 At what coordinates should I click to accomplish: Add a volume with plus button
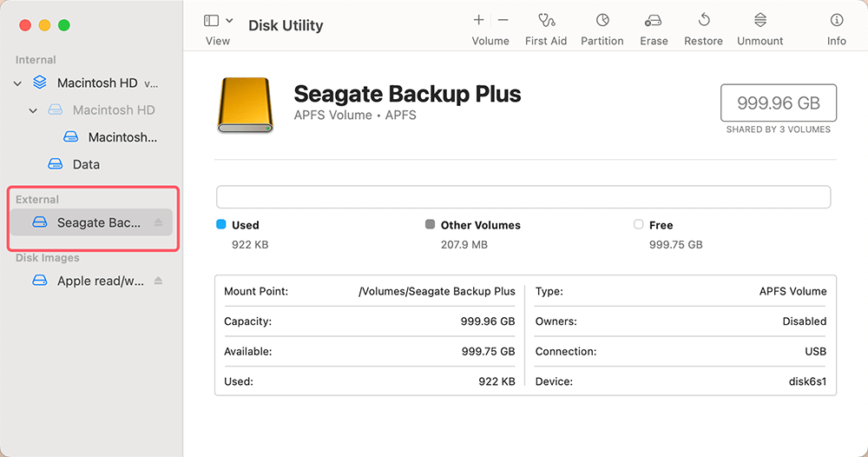pyautogui.click(x=478, y=20)
